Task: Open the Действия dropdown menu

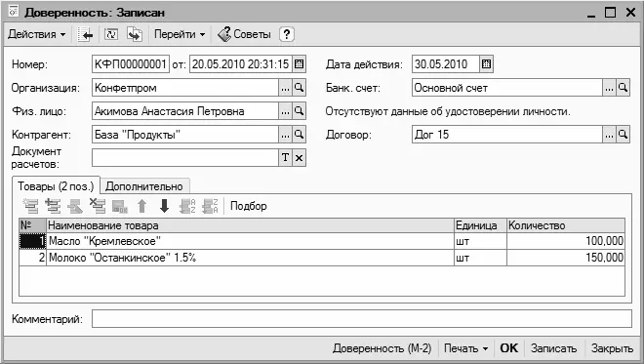Action: click(36, 34)
